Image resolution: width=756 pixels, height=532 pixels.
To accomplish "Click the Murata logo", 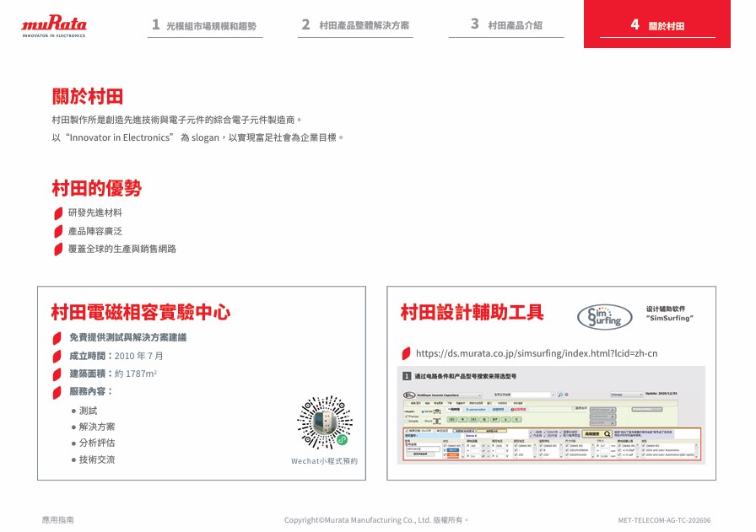I will pyautogui.click(x=53, y=26).
